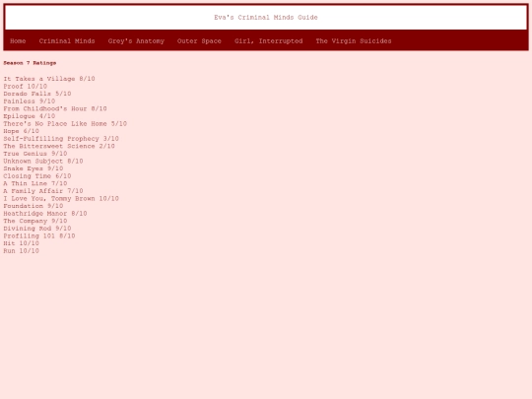
Task: Select the Dorado Falls episode line
Action: [37, 94]
